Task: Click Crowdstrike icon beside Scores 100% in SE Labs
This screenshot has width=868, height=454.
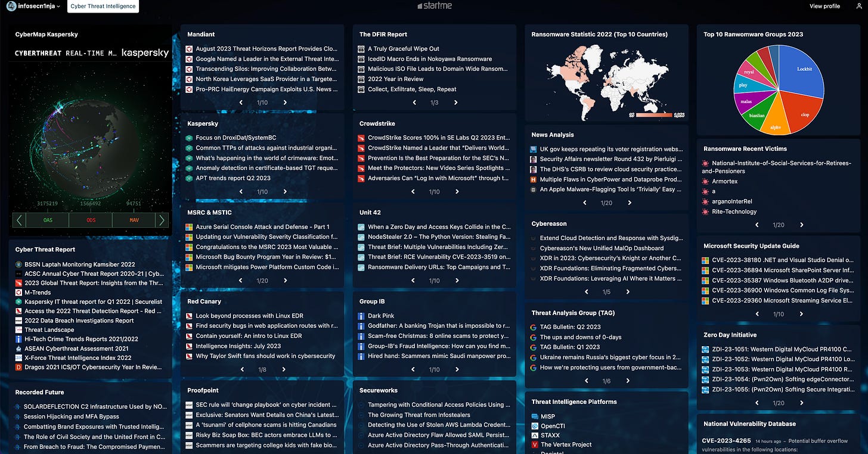Action: tap(361, 138)
